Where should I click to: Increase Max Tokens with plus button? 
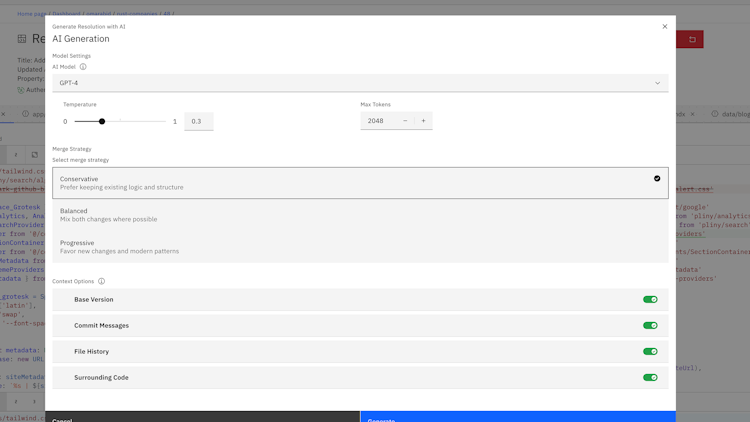pos(423,121)
